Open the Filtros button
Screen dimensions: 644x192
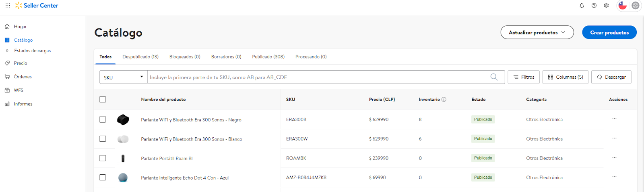point(524,77)
